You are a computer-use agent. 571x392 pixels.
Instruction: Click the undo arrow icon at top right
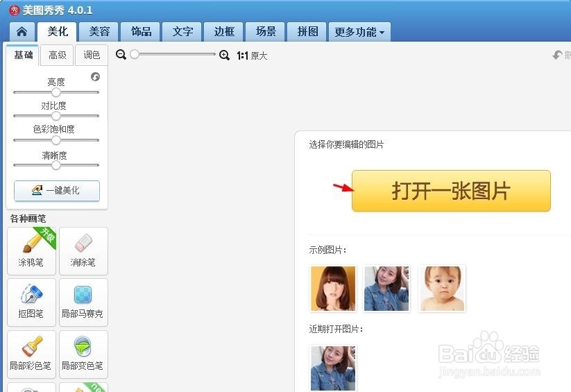pyautogui.click(x=558, y=55)
